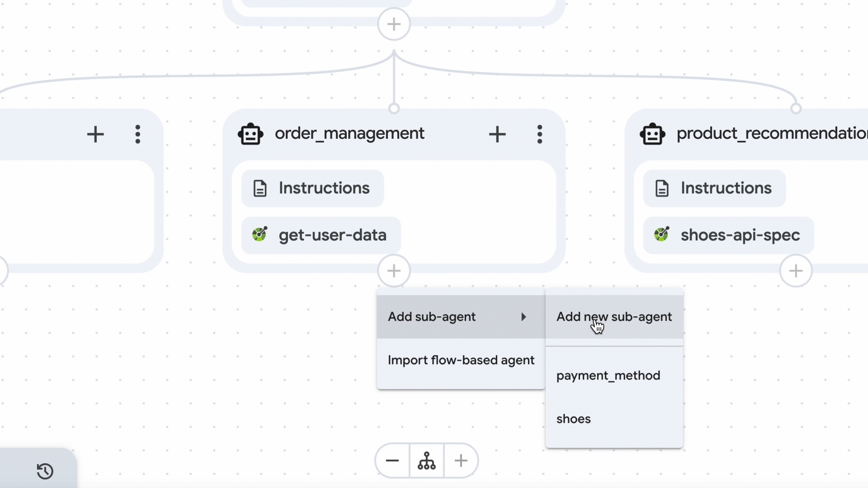Expand the Add sub-agent submenu arrow
The height and width of the screenshot is (488, 868).
tap(524, 317)
